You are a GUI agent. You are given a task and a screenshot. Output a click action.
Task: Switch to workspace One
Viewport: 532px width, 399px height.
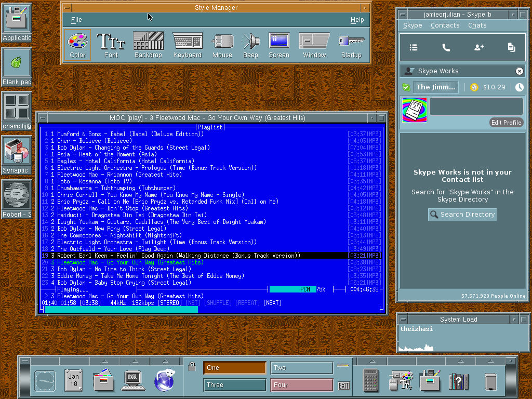click(x=235, y=368)
